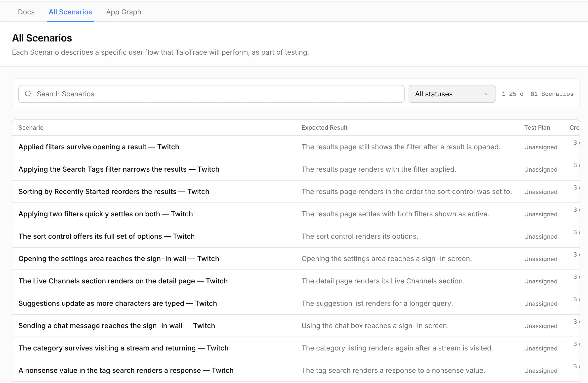Click the Expected Result column header
The image size is (588, 383).
click(x=324, y=127)
